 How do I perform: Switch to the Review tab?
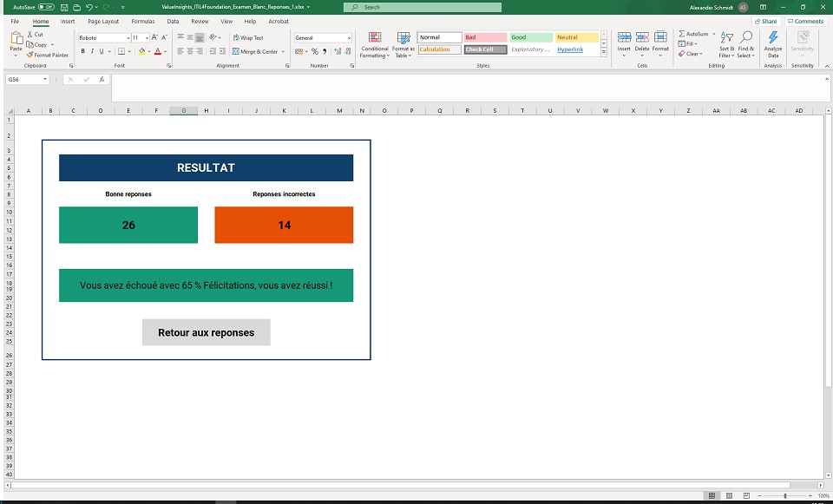pos(200,21)
